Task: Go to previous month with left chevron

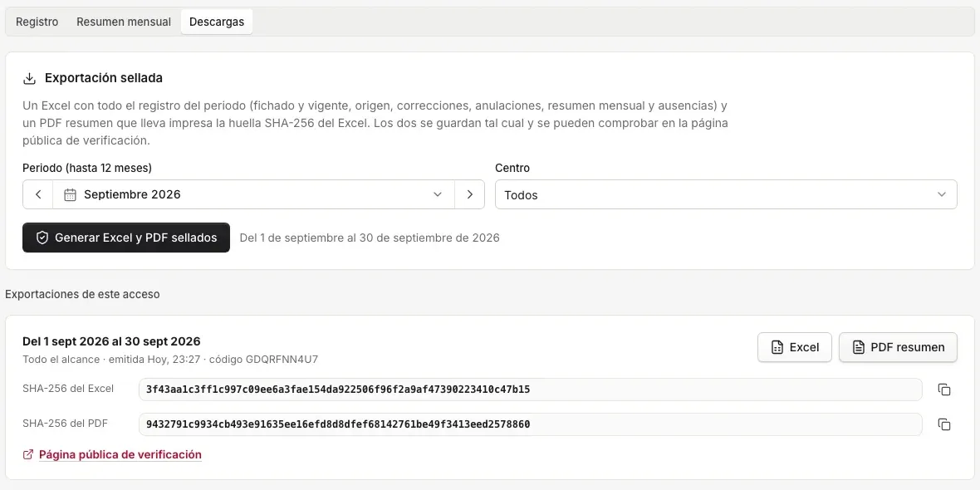Action: 38,194
